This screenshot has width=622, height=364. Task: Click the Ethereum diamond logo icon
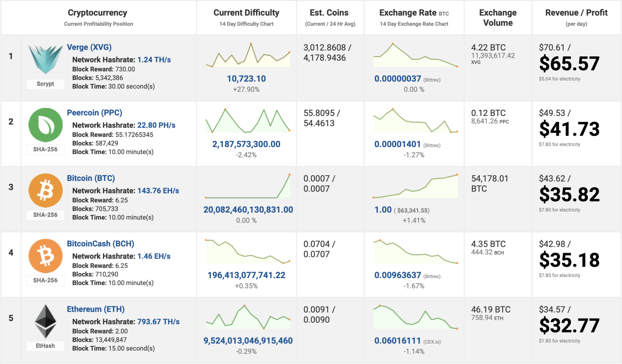pyautogui.click(x=45, y=322)
